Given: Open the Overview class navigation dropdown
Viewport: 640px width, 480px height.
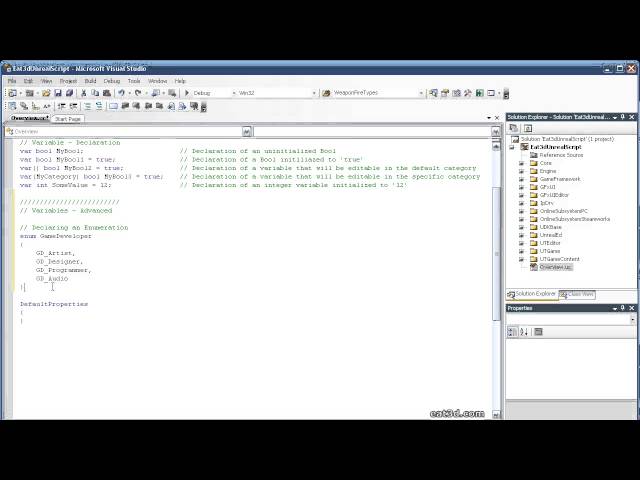Looking at the screenshot, I should tap(247, 131).
